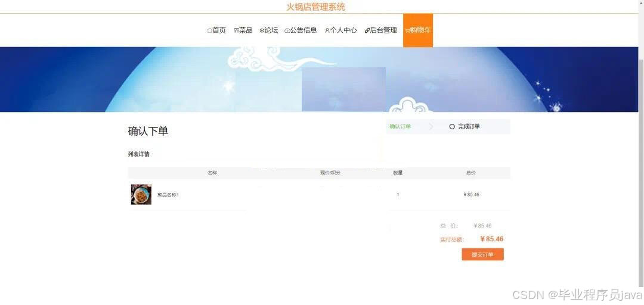The height and width of the screenshot is (305, 644).
Task: Click the 确认下单 page heading
Action: pyautogui.click(x=148, y=132)
